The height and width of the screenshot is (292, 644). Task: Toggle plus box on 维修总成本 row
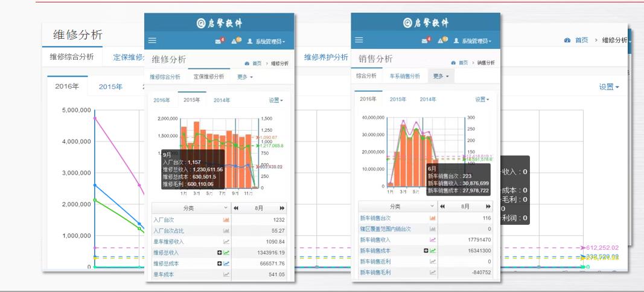point(220,263)
